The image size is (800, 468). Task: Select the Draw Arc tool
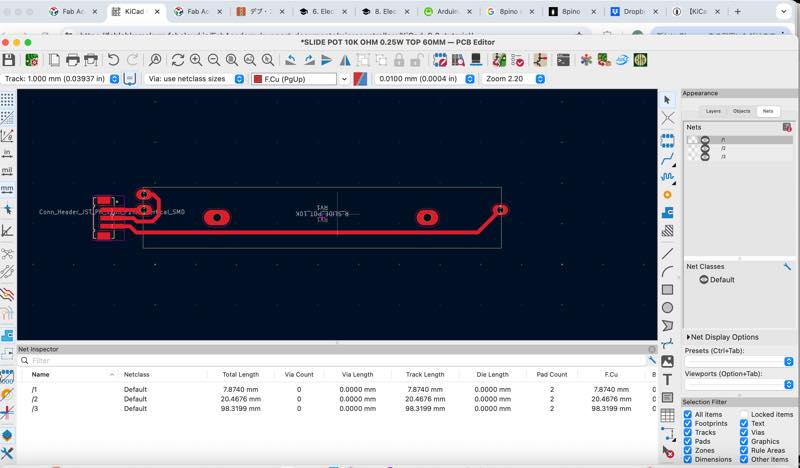coord(667,272)
